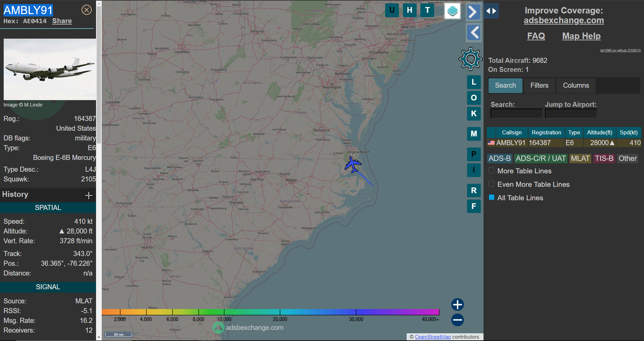Zoom in with the plus button
The image size is (644, 341).
tap(457, 305)
